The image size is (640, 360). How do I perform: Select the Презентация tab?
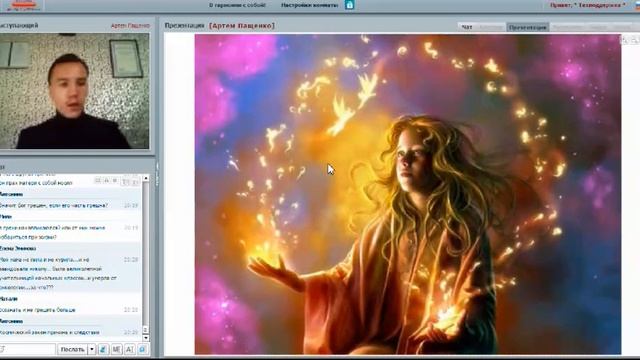click(527, 27)
